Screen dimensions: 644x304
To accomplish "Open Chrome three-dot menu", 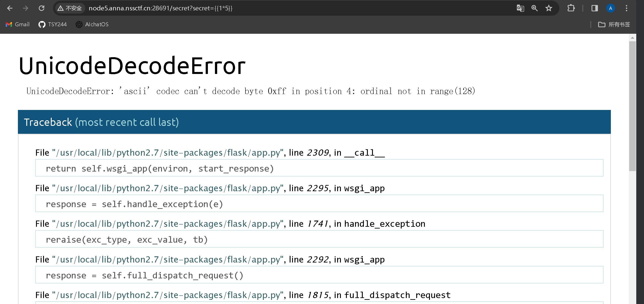I will (627, 8).
